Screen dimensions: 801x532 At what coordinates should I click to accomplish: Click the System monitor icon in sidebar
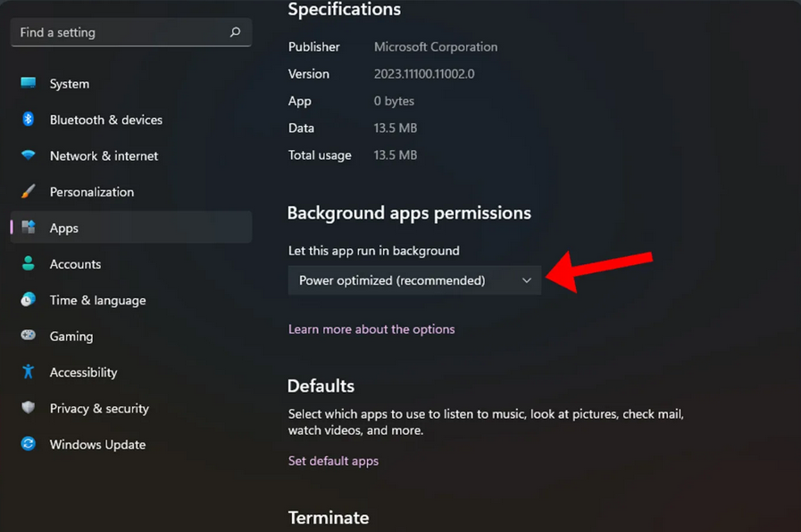pos(29,83)
